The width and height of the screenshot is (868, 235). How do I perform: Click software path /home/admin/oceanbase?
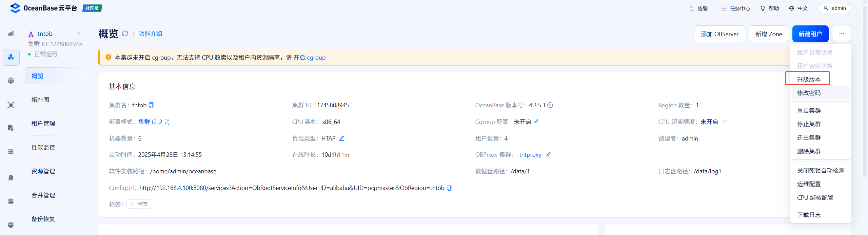(183, 171)
